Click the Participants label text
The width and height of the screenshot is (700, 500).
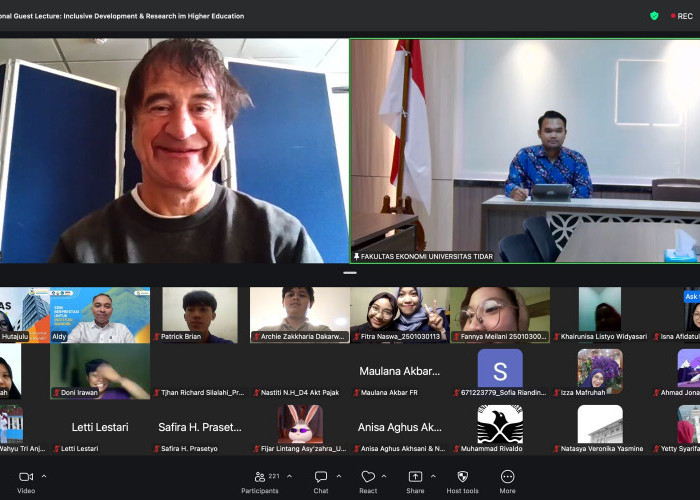click(x=260, y=491)
